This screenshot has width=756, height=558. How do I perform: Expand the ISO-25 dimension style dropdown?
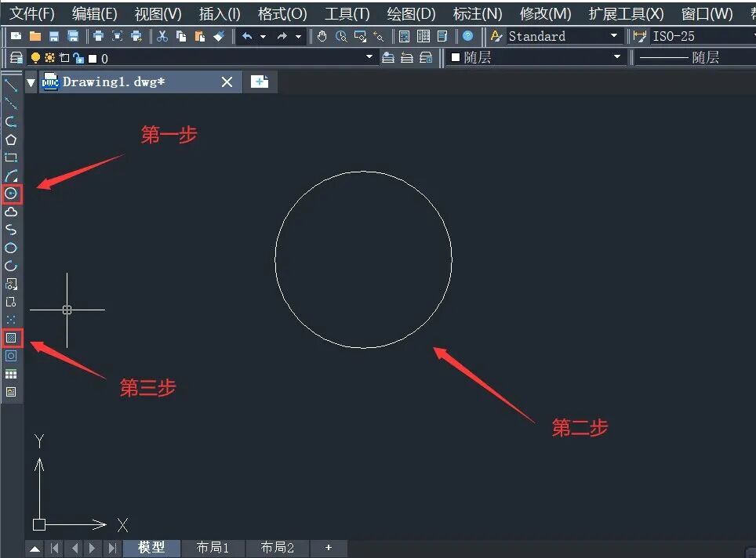point(753,35)
